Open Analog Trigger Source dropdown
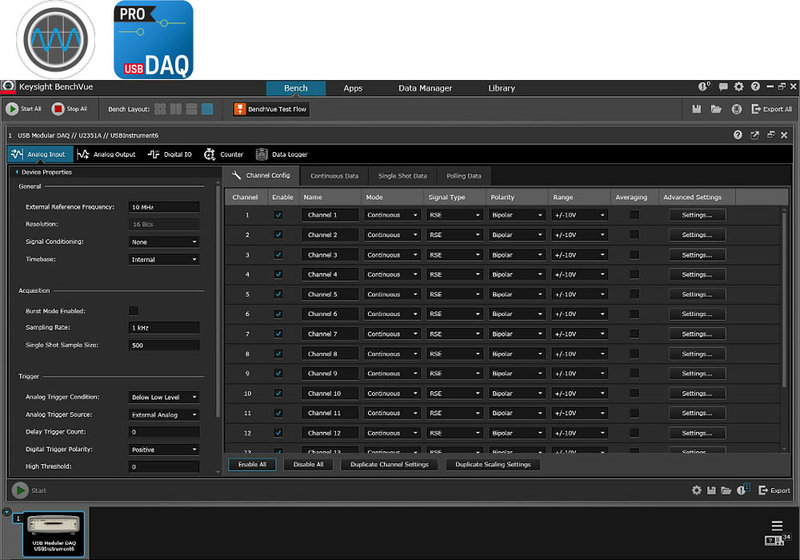This screenshot has height=560, width=800. coord(164,415)
